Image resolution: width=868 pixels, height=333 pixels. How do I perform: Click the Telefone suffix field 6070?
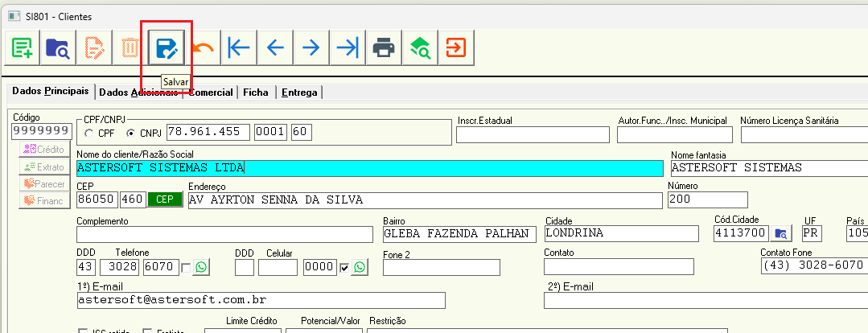point(161,267)
